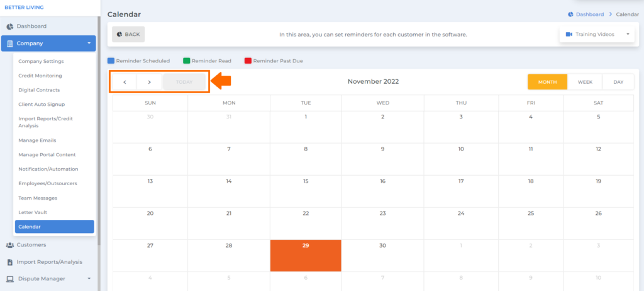Click the blue Reminder Scheduled color swatch

click(111, 61)
